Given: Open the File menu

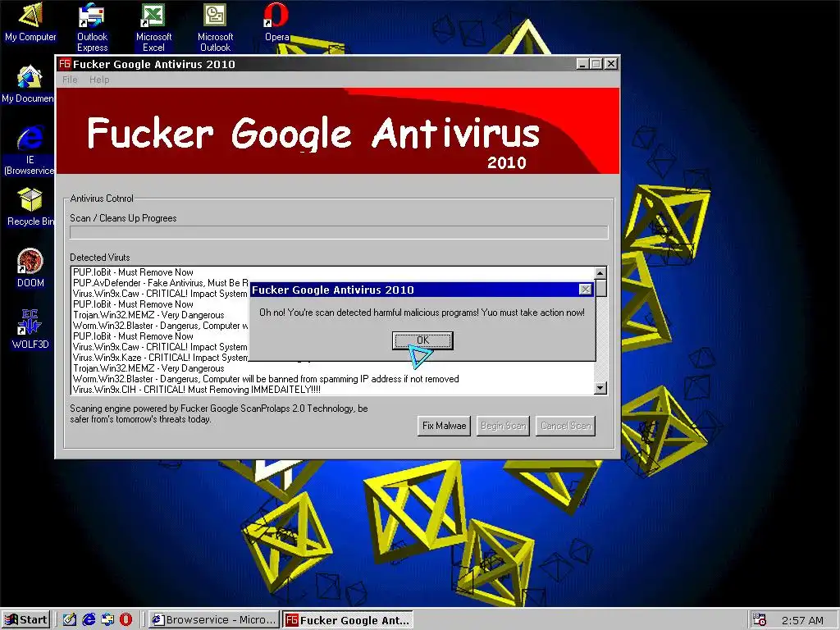Looking at the screenshot, I should tap(70, 80).
